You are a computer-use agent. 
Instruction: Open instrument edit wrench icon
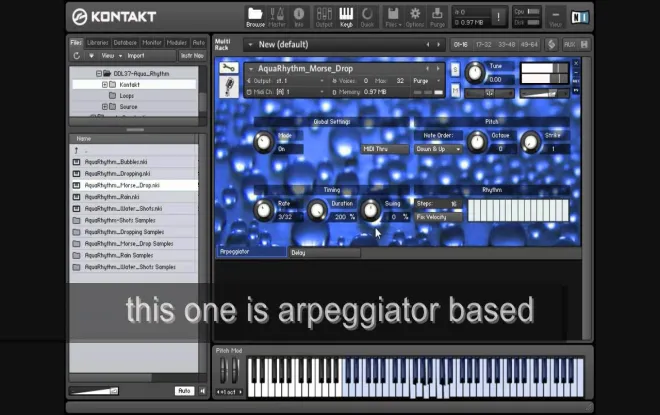[x=229, y=68]
